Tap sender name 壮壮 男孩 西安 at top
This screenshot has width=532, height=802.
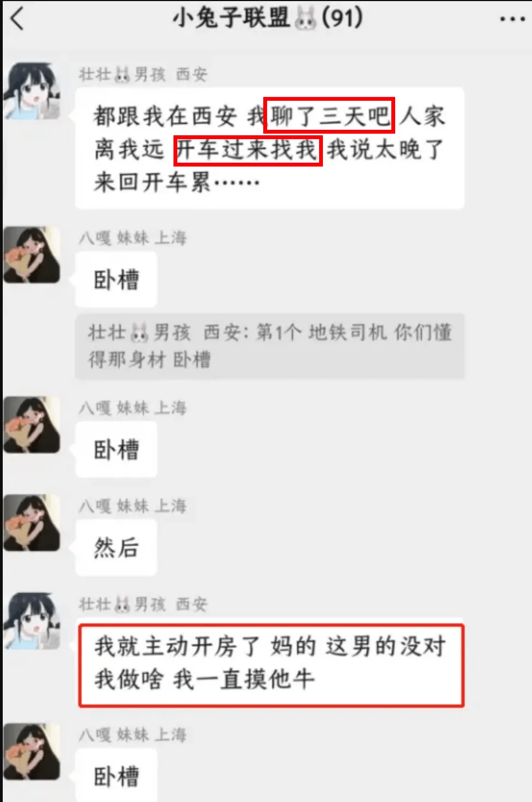(143, 74)
